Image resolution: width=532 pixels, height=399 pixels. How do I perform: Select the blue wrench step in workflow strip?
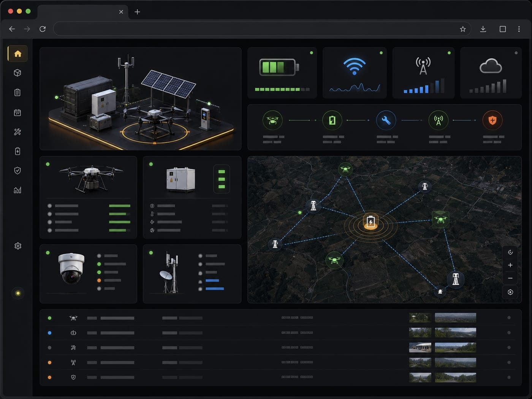coord(386,120)
